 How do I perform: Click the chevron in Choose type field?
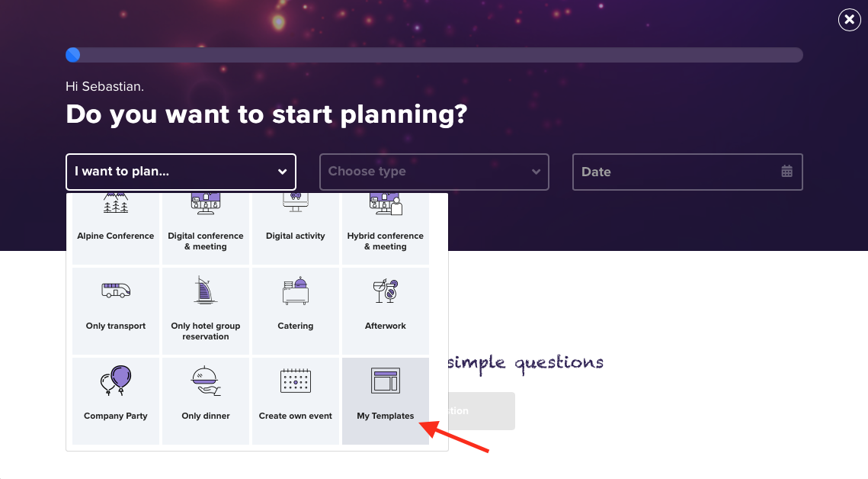click(x=536, y=172)
